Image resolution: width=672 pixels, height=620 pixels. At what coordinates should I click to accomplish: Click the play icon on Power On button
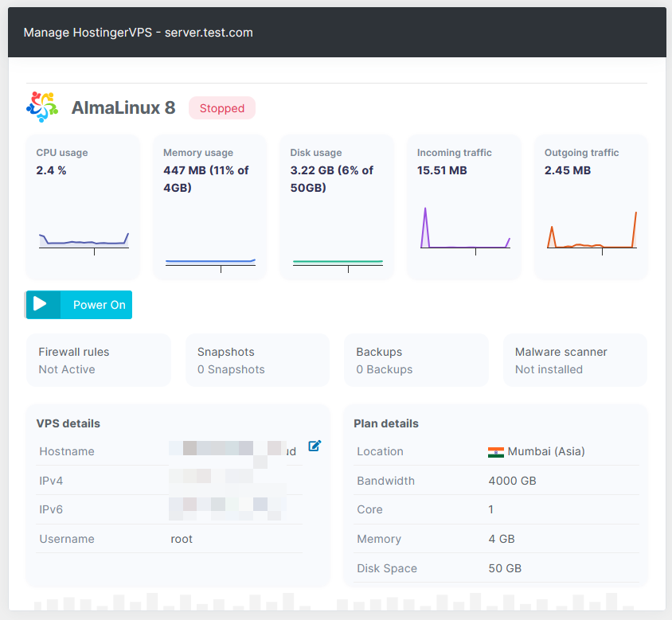pos(41,304)
